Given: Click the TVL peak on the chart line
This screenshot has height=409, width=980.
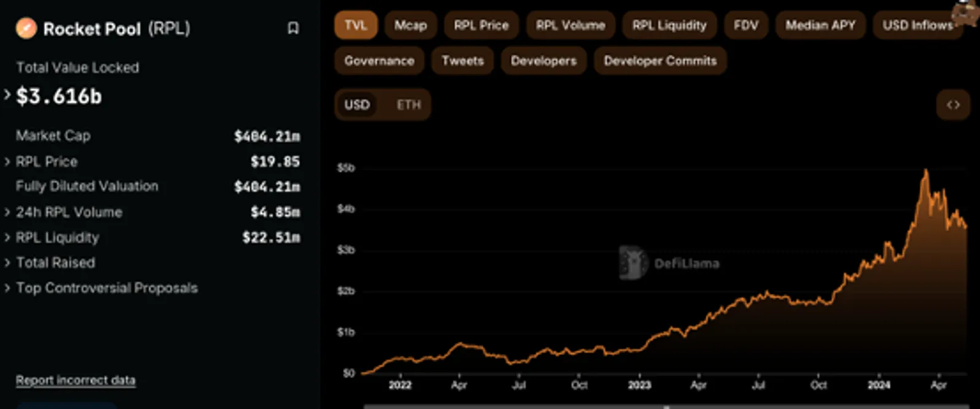Looking at the screenshot, I should pyautogui.click(x=925, y=171).
